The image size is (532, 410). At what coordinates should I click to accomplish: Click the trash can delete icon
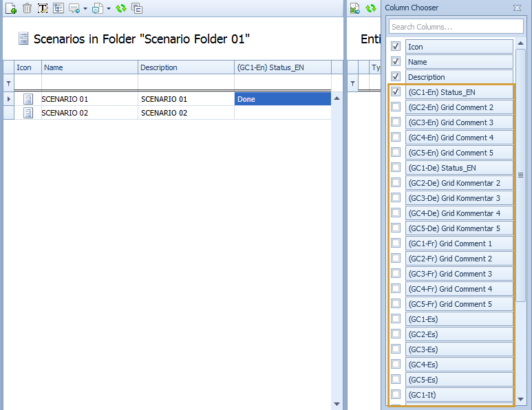pyautogui.click(x=27, y=8)
